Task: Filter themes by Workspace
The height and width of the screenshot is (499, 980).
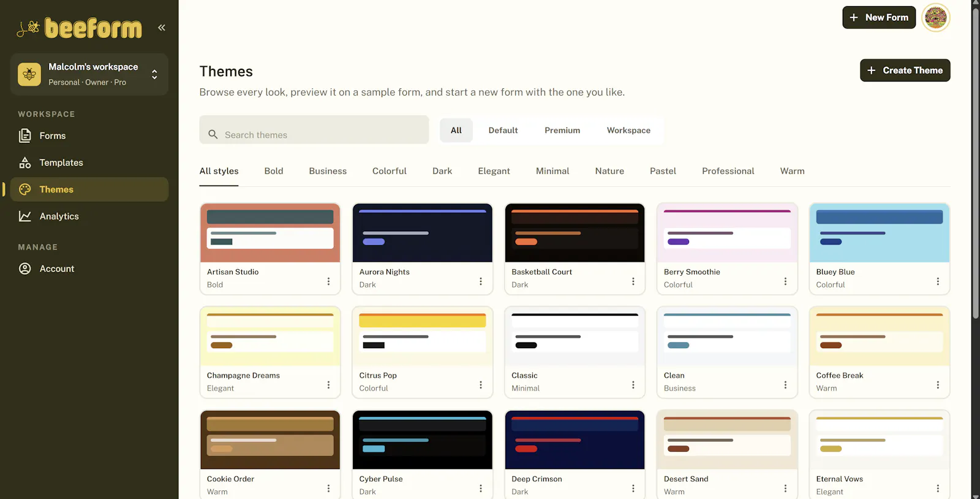Action: tap(628, 131)
